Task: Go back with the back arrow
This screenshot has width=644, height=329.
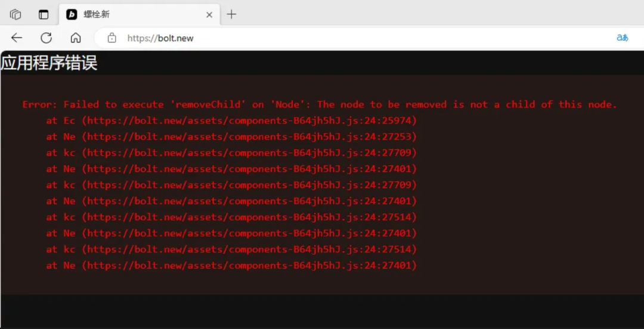Action: click(17, 38)
